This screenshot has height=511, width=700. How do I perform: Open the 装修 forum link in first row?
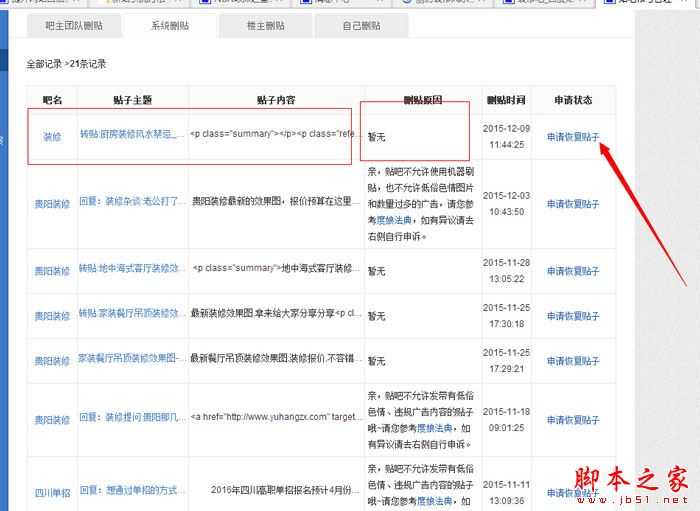pyautogui.click(x=52, y=135)
